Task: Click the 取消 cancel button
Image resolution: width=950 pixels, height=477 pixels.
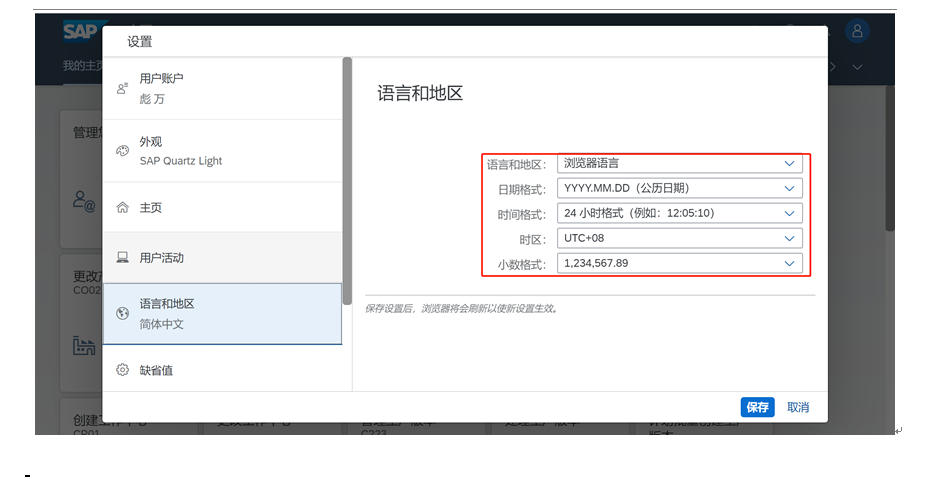Action: point(797,407)
